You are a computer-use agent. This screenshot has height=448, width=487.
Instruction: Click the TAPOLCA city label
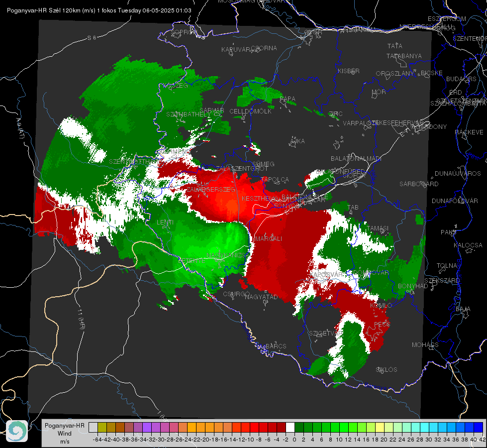pos(275,179)
